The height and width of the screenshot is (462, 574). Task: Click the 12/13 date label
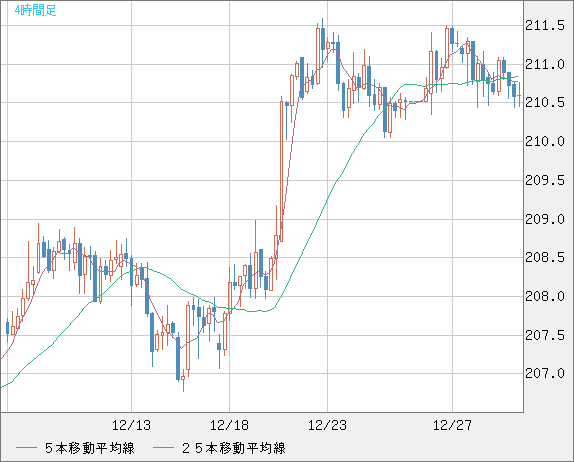pyautogui.click(x=131, y=425)
